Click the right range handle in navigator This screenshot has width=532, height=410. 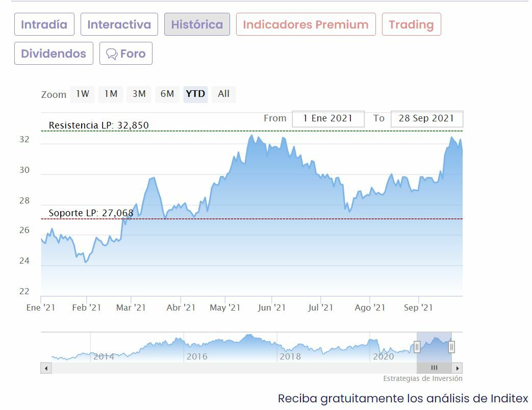(x=451, y=347)
